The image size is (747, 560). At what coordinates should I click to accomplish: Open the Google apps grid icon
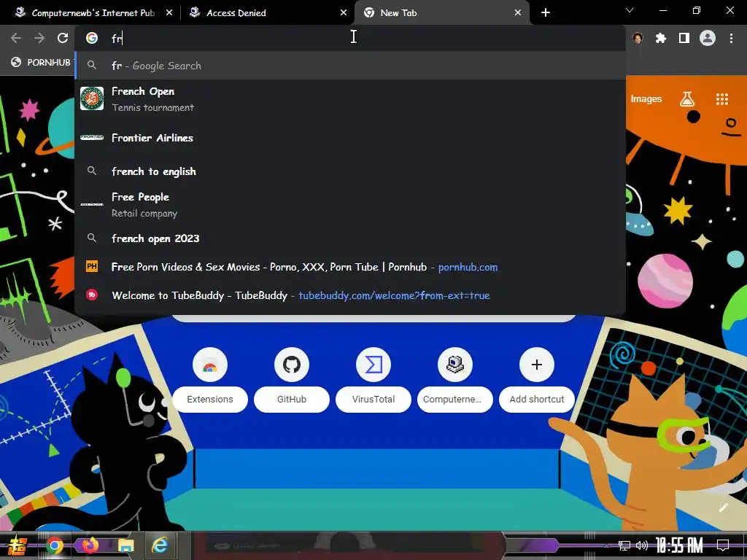(722, 99)
